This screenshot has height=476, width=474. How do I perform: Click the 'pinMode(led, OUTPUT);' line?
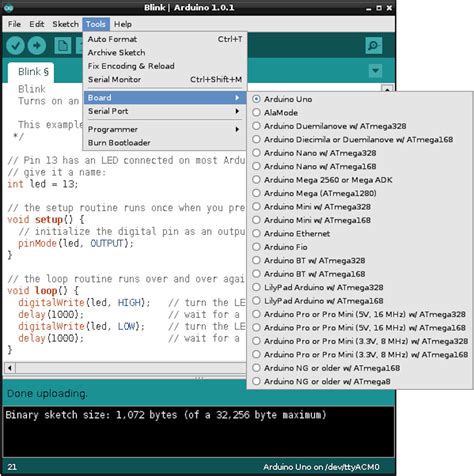[76, 243]
